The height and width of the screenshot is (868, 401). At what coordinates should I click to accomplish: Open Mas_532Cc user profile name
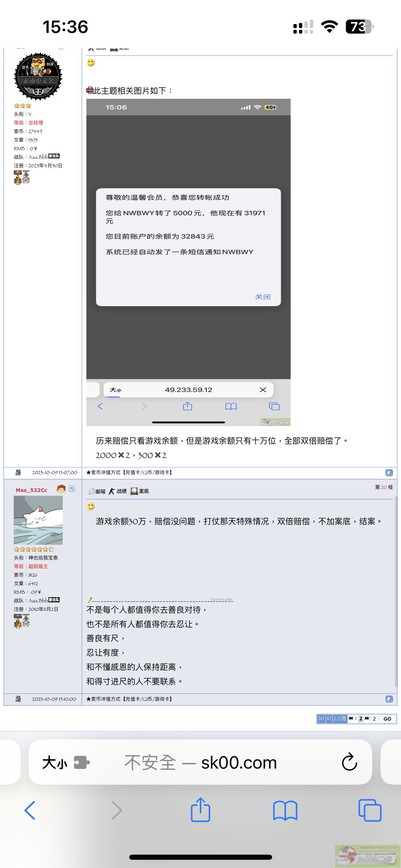point(32,490)
